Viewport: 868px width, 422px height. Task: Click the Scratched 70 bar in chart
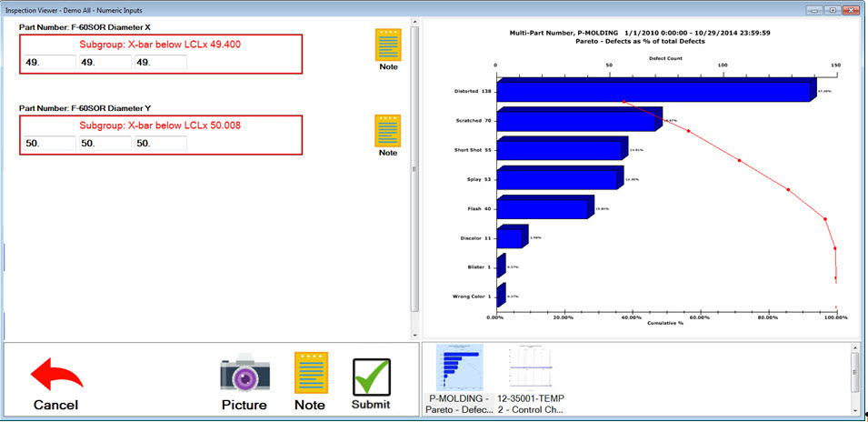click(x=577, y=121)
